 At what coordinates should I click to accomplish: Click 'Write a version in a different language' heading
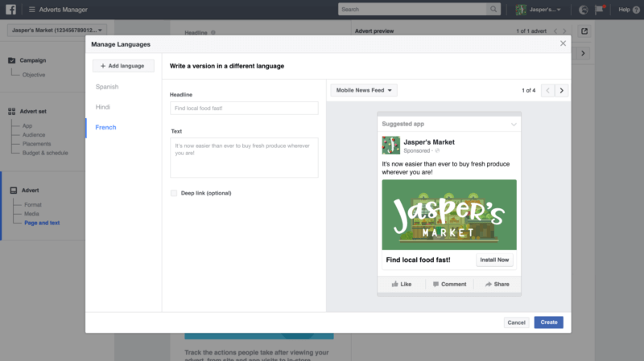[227, 66]
